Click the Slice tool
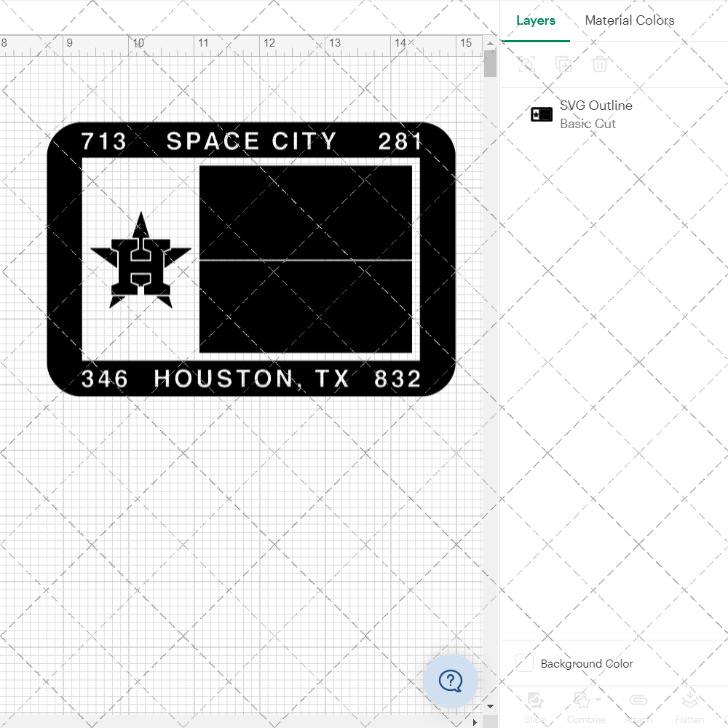The height and width of the screenshot is (728, 728). pyautogui.click(x=534, y=707)
